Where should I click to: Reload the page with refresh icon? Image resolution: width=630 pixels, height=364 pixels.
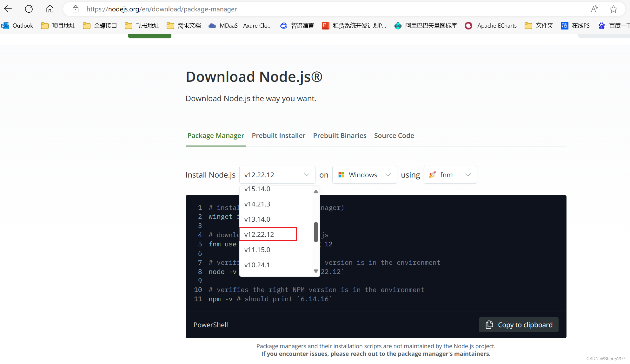[29, 9]
